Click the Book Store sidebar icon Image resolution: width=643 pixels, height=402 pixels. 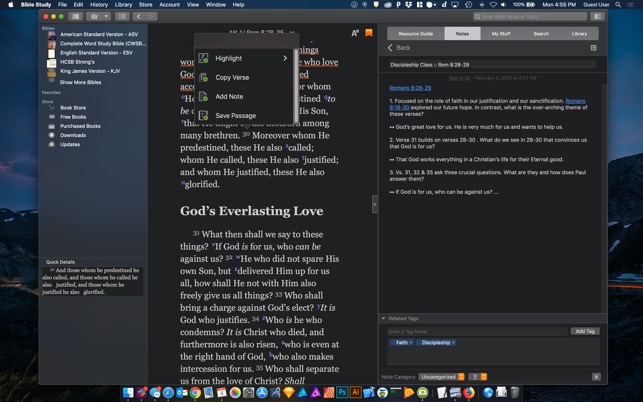pyautogui.click(x=52, y=108)
